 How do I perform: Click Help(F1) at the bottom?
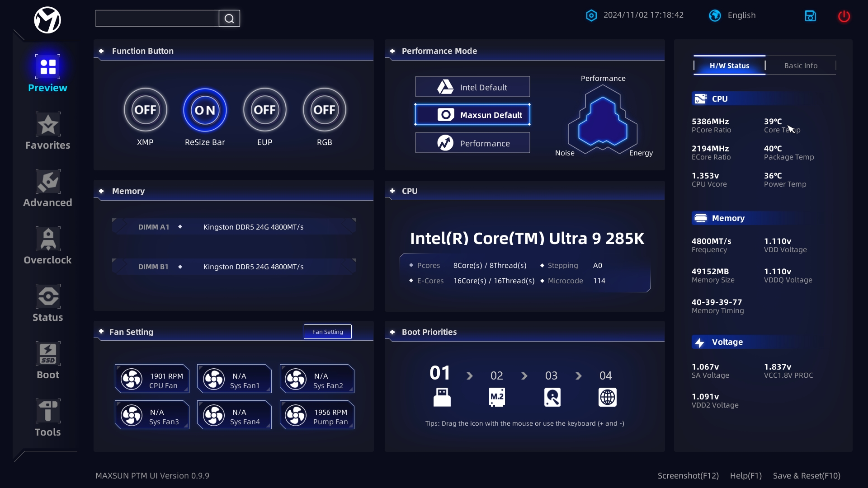coord(746,476)
